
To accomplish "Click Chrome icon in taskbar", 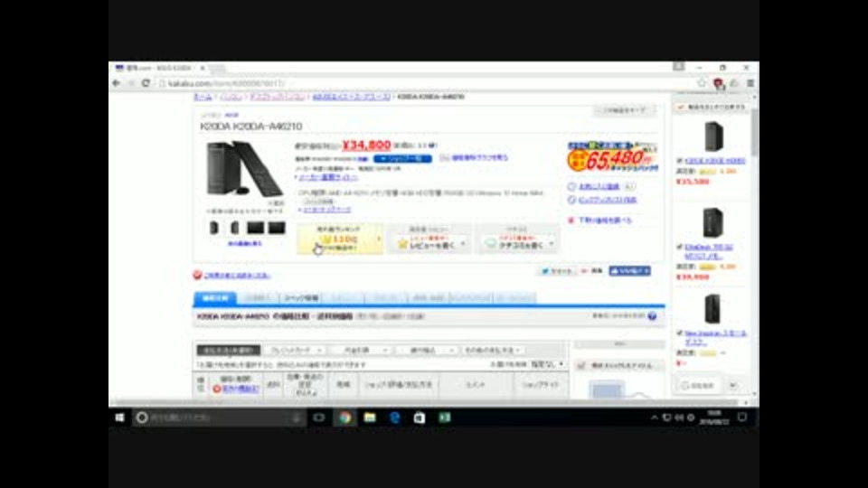I will click(344, 418).
